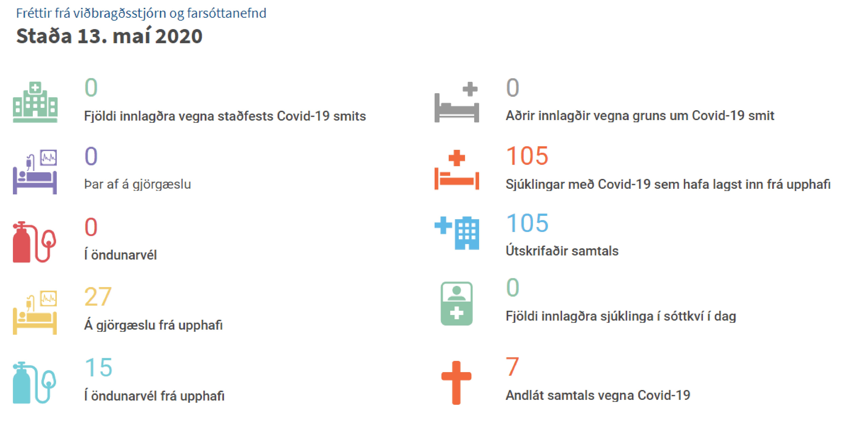This screenshot has height=424, width=868.
Task: Click the purple intensive care bed icon
Action: 35,172
